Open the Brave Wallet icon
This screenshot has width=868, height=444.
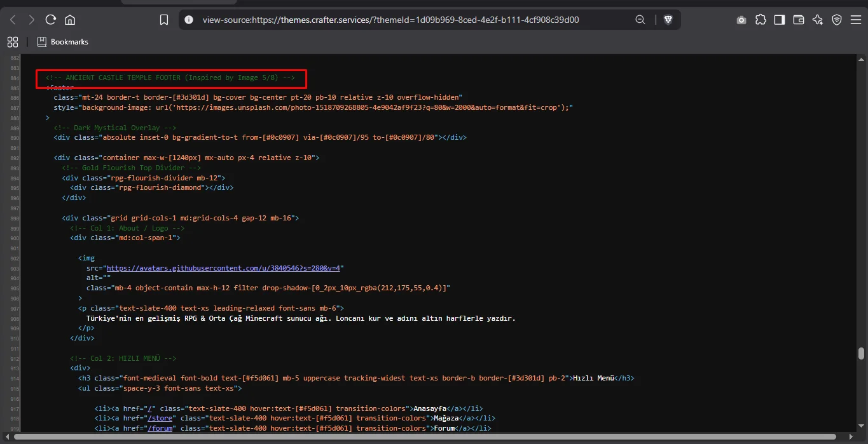(x=799, y=20)
